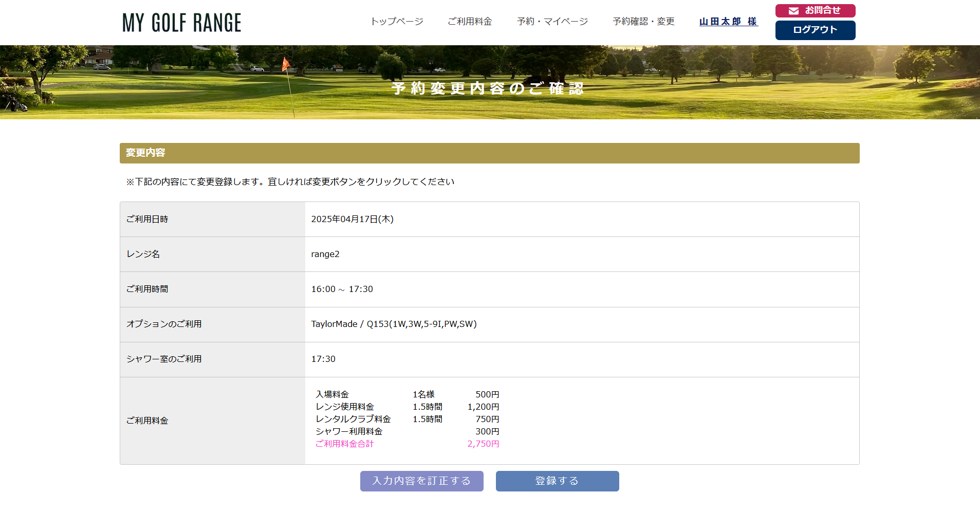Confirm changes with 登録する button
Screen dimensions: 980x511
pos(557,481)
